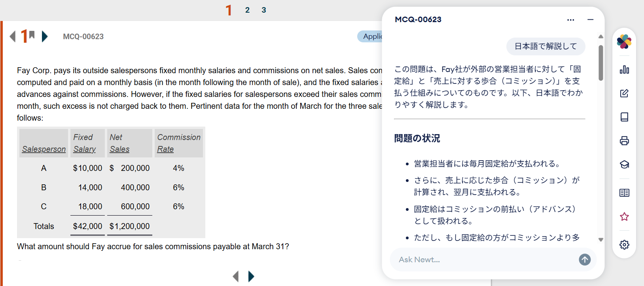Open the chat options ellipsis menu
The image size is (644, 286).
(x=571, y=19)
